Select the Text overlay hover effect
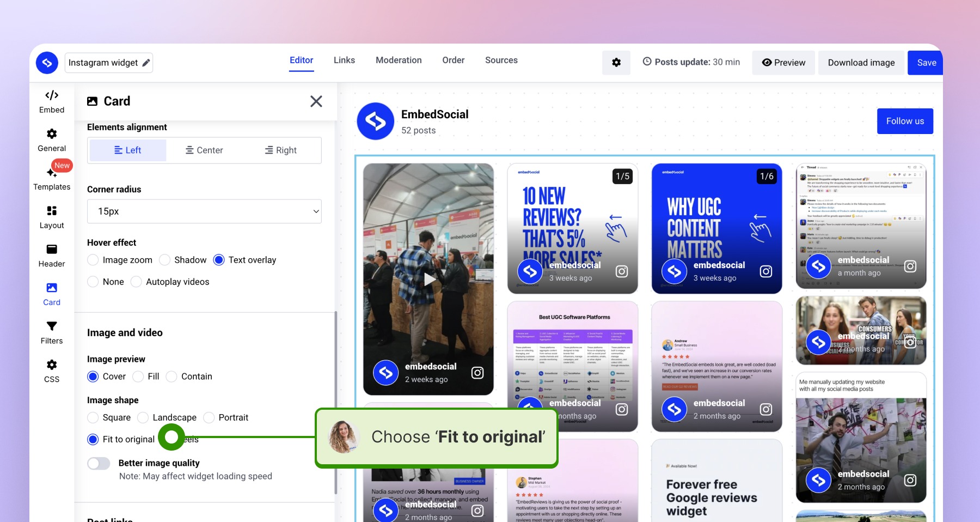This screenshot has height=522, width=980. pos(219,260)
